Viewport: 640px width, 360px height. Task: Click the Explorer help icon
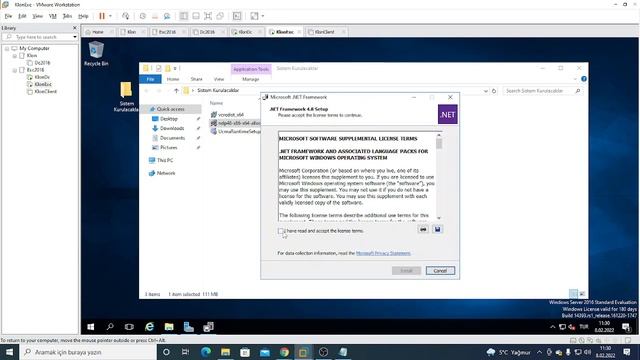pos(584,79)
